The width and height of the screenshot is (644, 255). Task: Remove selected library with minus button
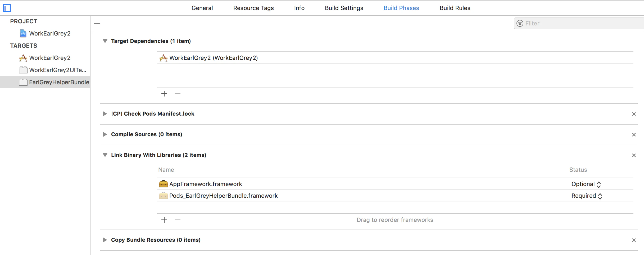(178, 220)
